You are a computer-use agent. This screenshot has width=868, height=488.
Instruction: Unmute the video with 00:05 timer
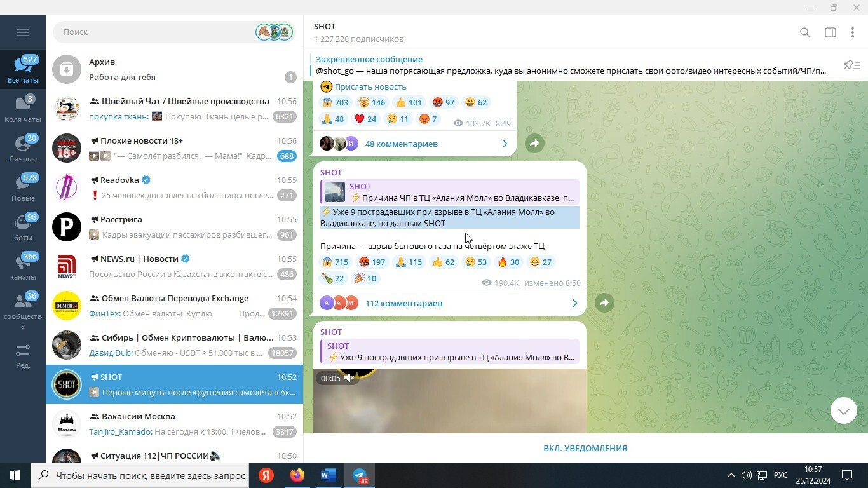349,378
